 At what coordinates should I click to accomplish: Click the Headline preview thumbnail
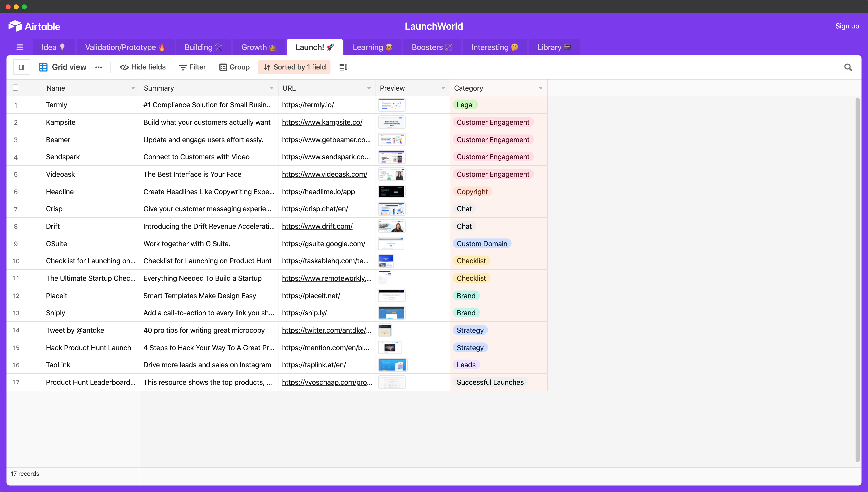click(x=392, y=192)
